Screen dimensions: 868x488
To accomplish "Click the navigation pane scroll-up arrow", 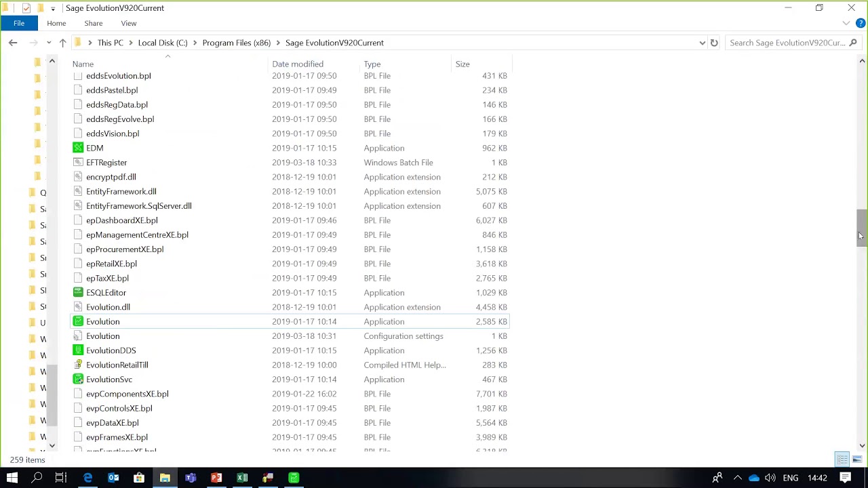I will (x=52, y=62).
